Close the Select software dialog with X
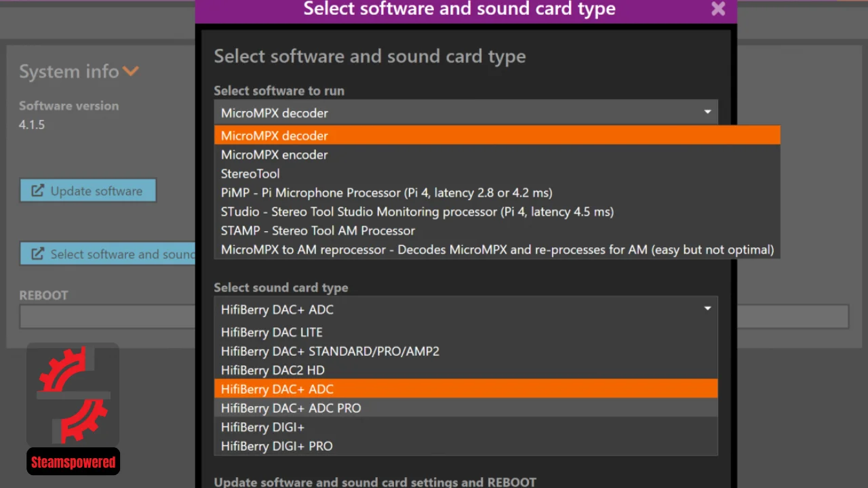The height and width of the screenshot is (488, 868). click(718, 9)
